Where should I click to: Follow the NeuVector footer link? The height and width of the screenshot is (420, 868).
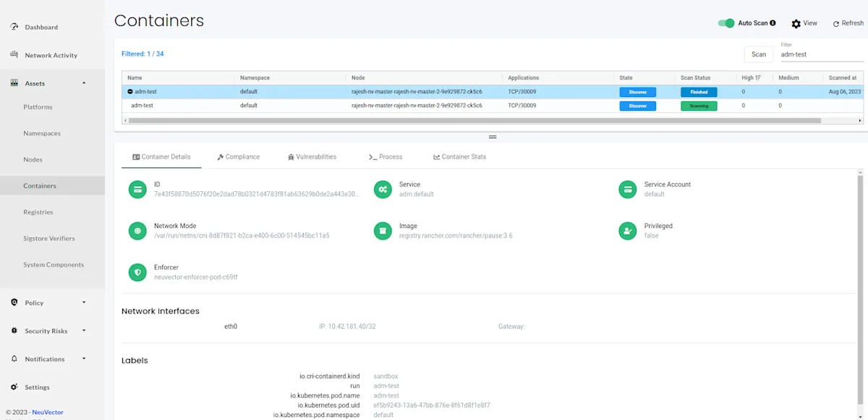[x=48, y=412]
